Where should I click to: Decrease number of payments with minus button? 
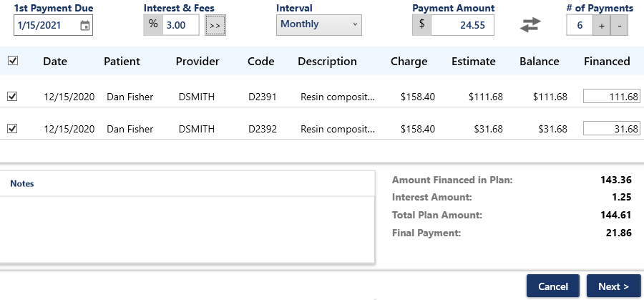[620, 25]
